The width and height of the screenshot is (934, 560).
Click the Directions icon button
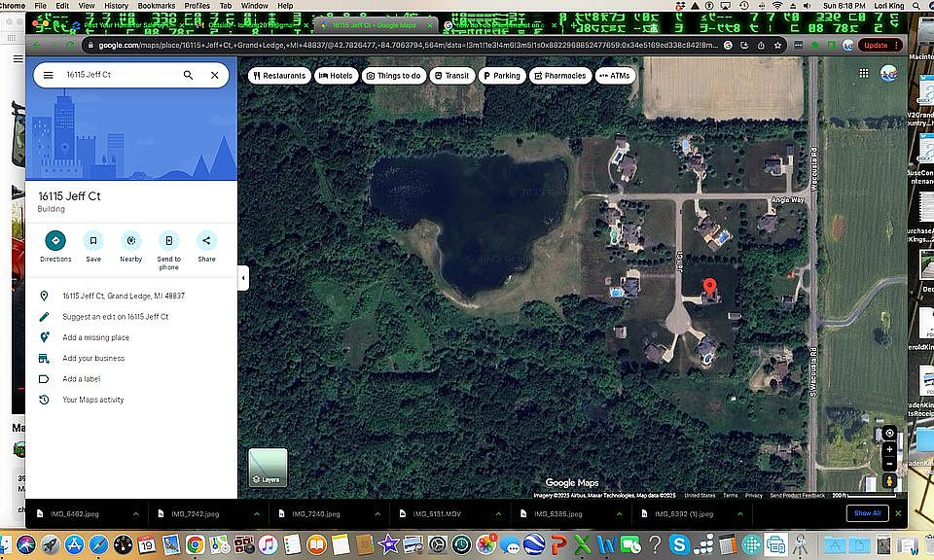(x=55, y=241)
